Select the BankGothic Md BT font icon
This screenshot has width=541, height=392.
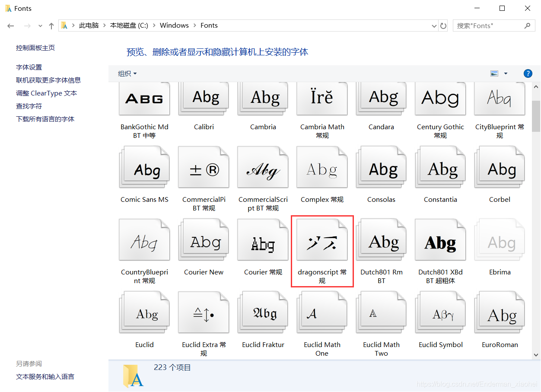tap(144, 99)
